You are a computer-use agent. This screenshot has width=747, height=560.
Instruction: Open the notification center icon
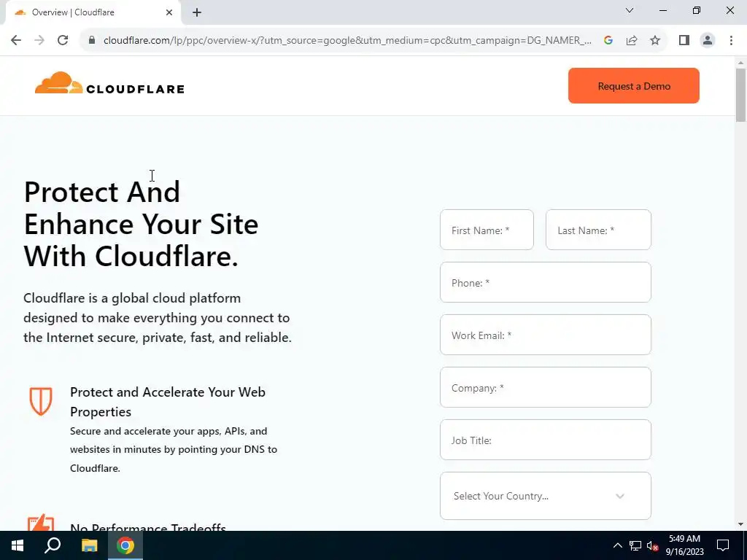[x=723, y=545]
